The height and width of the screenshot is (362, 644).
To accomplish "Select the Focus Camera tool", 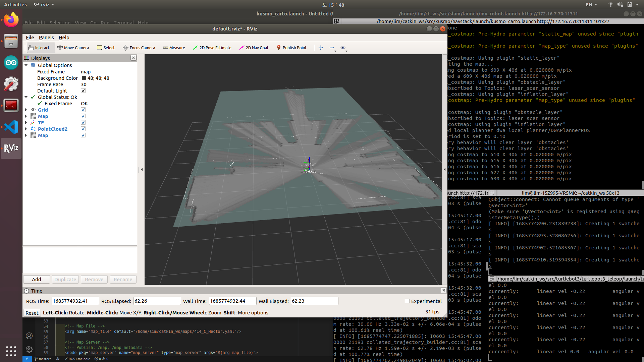I will [x=139, y=48].
